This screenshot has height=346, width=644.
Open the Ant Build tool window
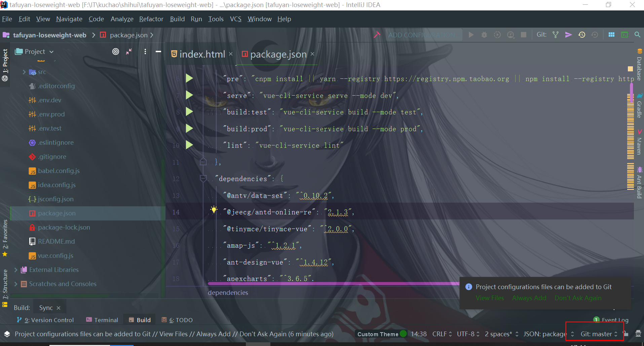pyautogui.click(x=639, y=183)
